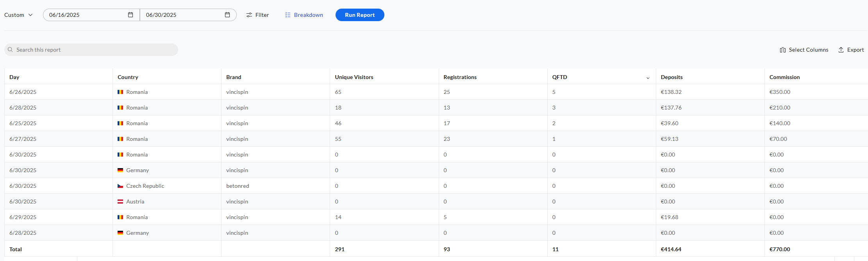Click unique visitors value 46
The image size is (868, 261).
[338, 123]
